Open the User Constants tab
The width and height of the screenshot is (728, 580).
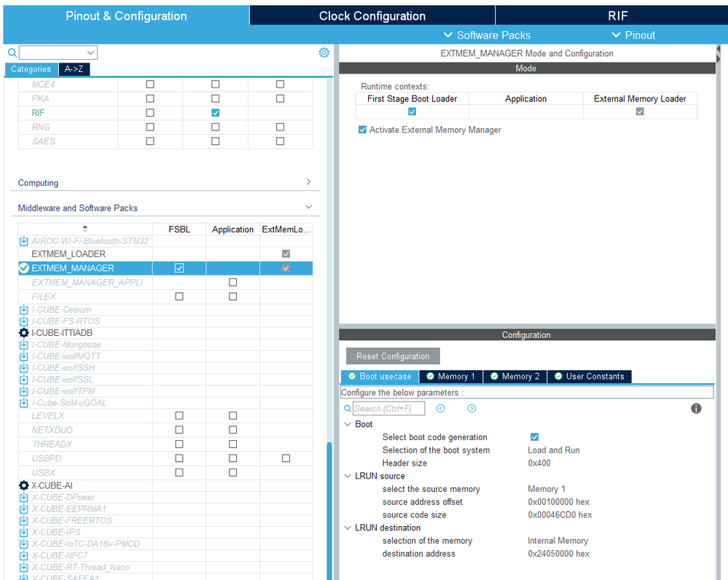coord(590,377)
